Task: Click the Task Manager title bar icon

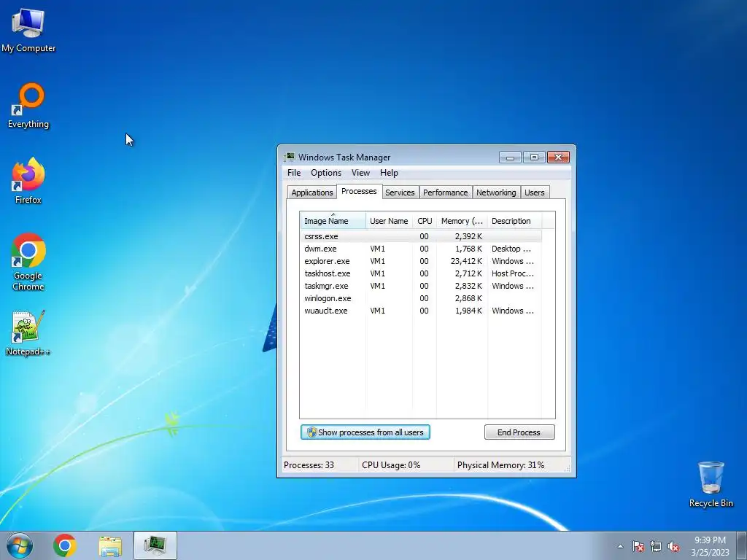Action: (289, 157)
